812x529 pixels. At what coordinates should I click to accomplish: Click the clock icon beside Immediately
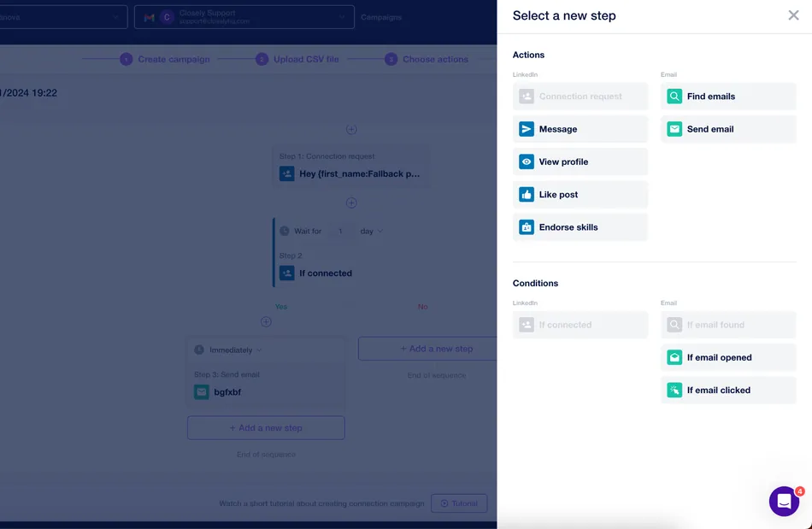(x=199, y=350)
